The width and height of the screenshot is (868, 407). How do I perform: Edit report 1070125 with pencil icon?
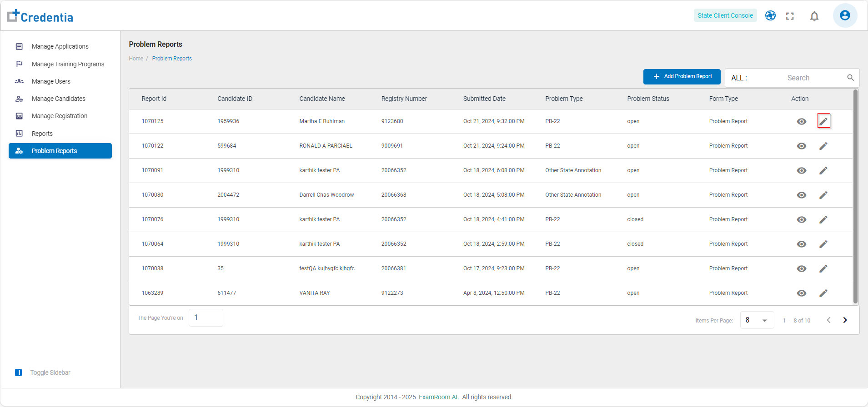tap(823, 121)
